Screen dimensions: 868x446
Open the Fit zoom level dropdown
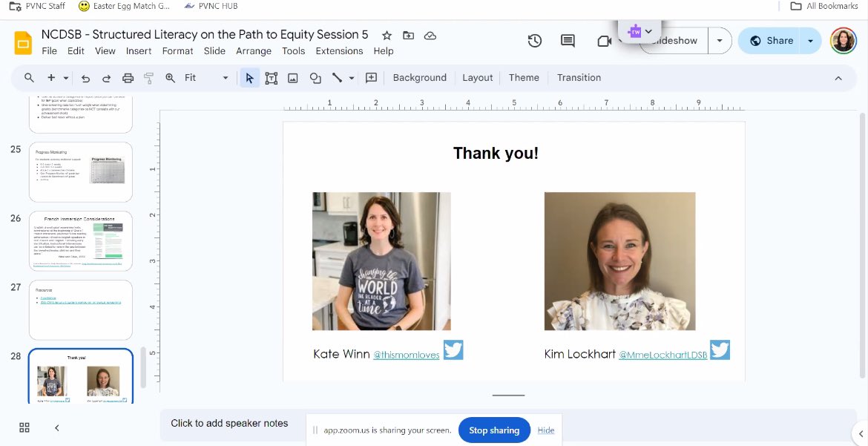pos(206,78)
